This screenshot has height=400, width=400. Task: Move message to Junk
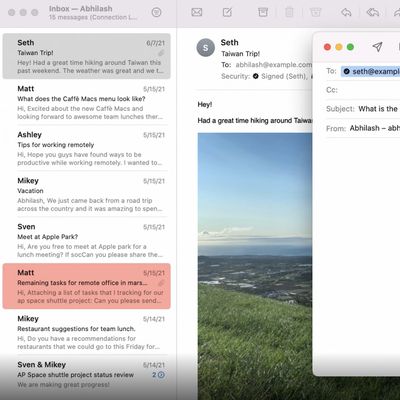coord(315,12)
